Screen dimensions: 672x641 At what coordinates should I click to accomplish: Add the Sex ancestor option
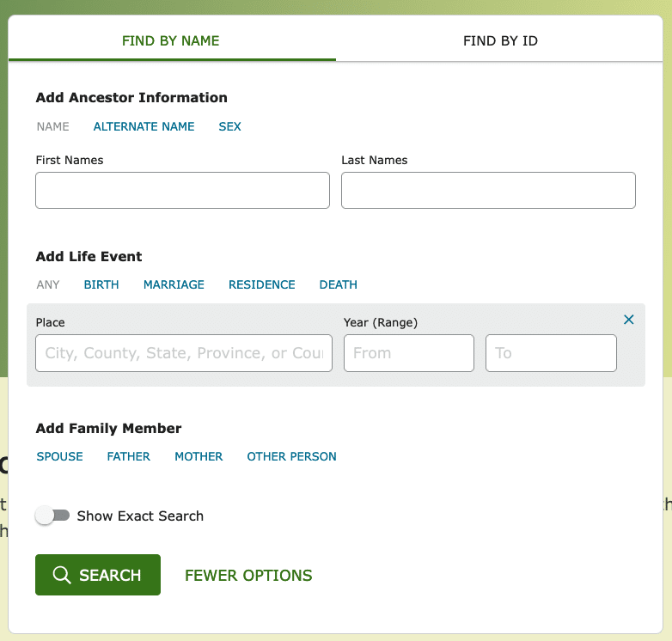point(229,126)
